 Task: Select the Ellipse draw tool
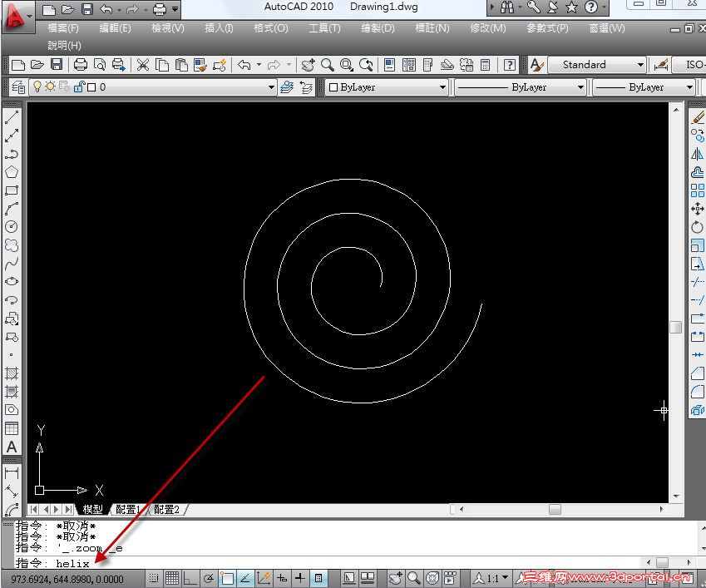click(x=12, y=281)
